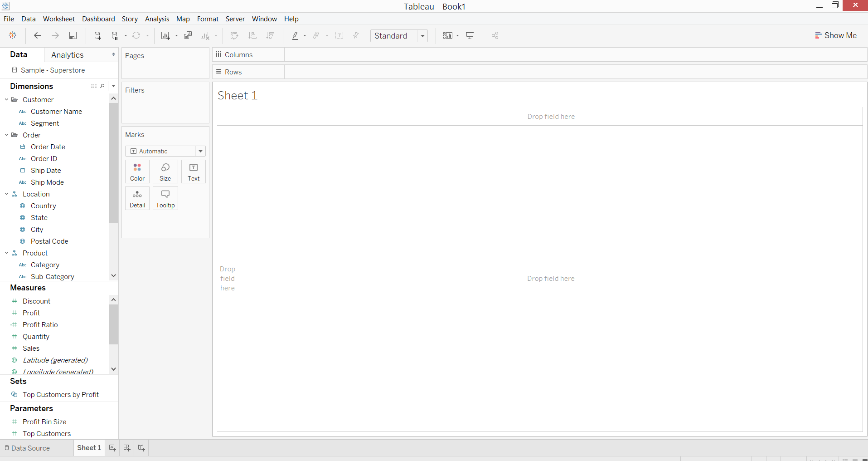This screenshot has height=461, width=868.
Task: Click Dimensions scrollbar down arrow
Action: point(113,275)
